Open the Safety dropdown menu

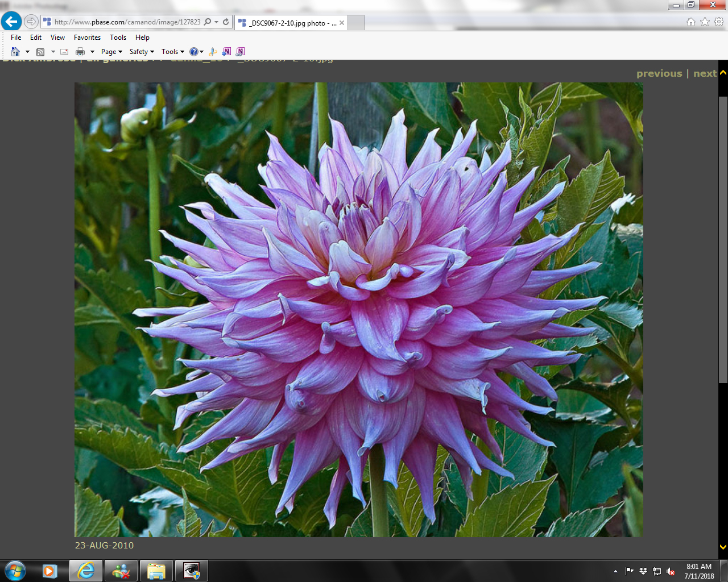coord(142,52)
